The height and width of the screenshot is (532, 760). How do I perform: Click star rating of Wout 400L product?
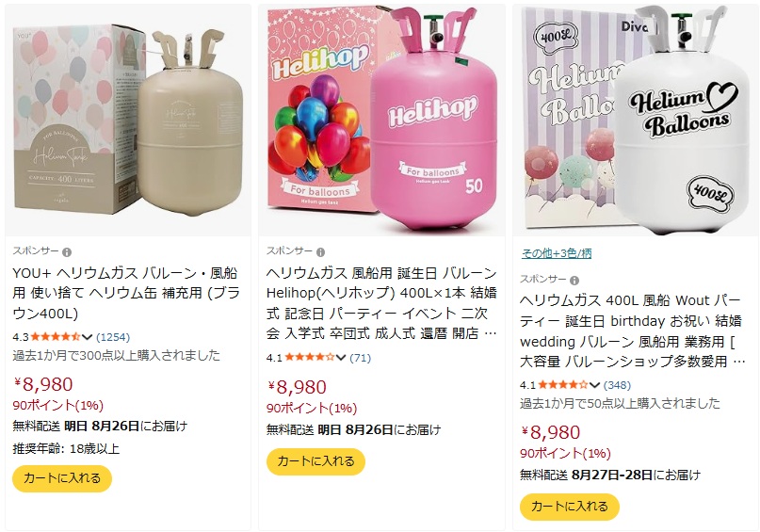[563, 385]
